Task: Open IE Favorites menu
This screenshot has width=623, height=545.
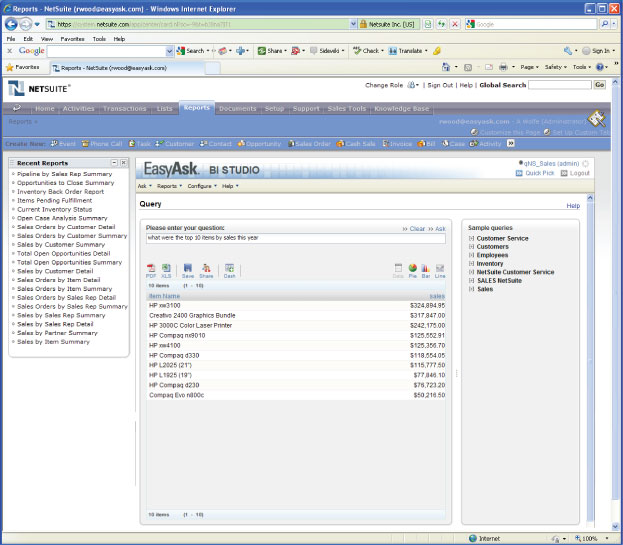Action: tap(72, 39)
